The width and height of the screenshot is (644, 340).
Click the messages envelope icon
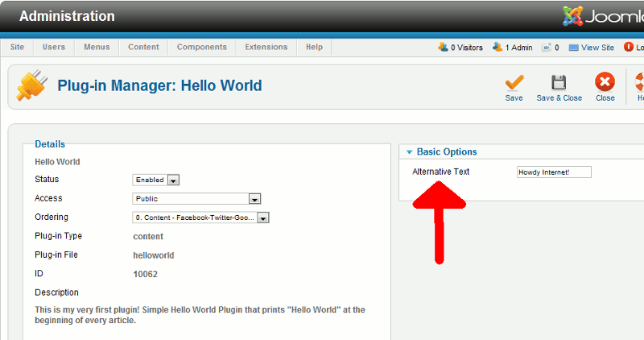coord(547,48)
